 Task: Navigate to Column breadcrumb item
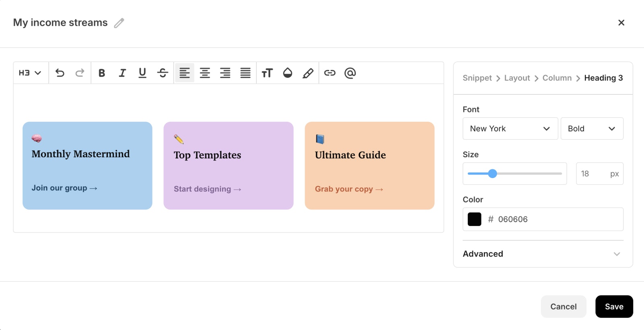coord(557,78)
